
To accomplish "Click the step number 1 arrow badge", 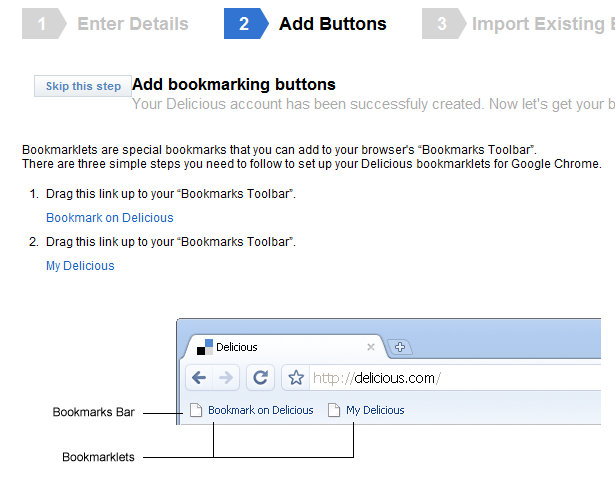I will pos(44,24).
